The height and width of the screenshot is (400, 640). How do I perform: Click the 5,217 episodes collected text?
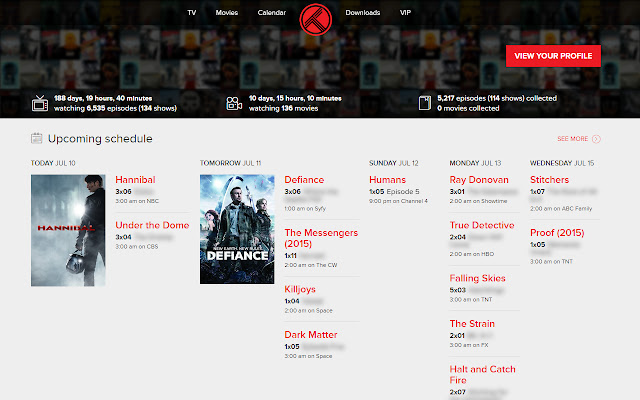(x=497, y=98)
